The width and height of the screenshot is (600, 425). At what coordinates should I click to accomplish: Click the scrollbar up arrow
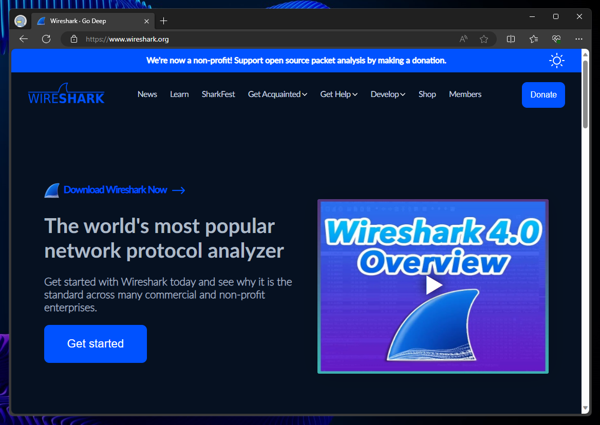585,54
